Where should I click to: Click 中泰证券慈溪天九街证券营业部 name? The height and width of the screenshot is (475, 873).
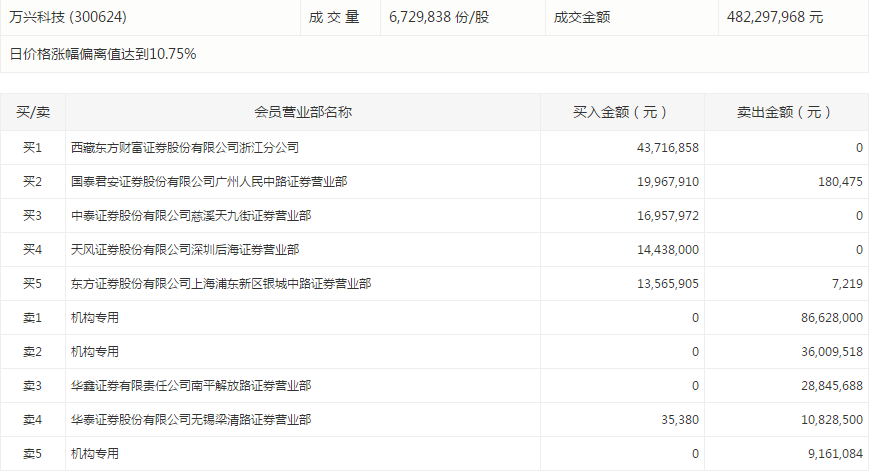click(x=191, y=216)
